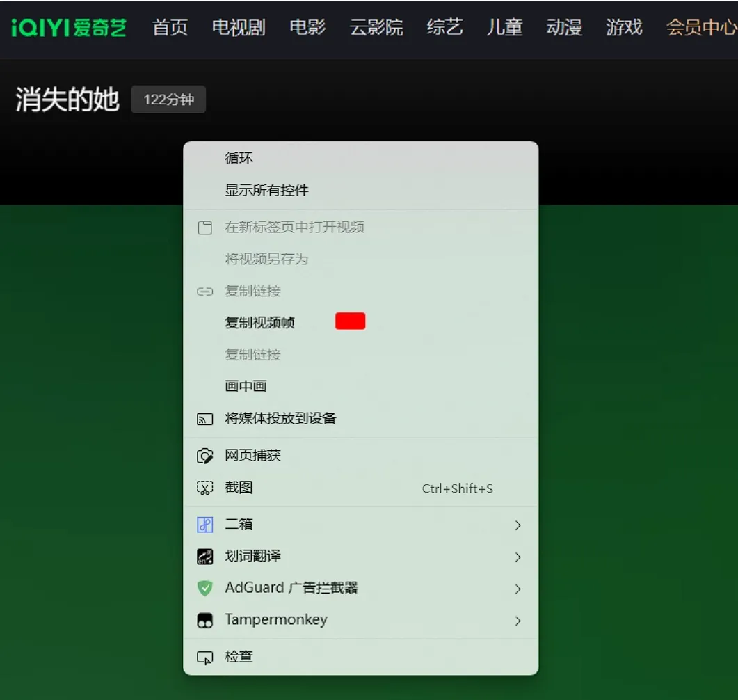The image size is (738, 700).
Task: Click the open-in-new-tab icon
Action: [204, 228]
